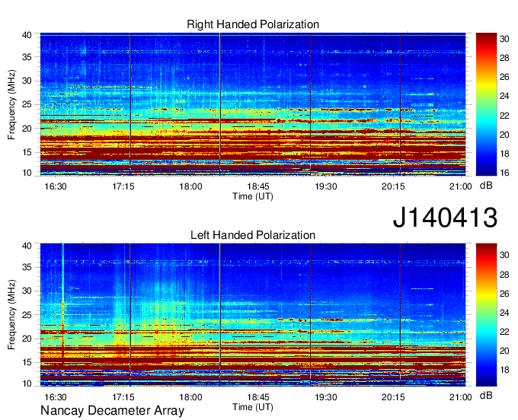This screenshot has height=420, width=518.
Task: Click 30 MHz tick on Left Handed plot
Action: 27,291
